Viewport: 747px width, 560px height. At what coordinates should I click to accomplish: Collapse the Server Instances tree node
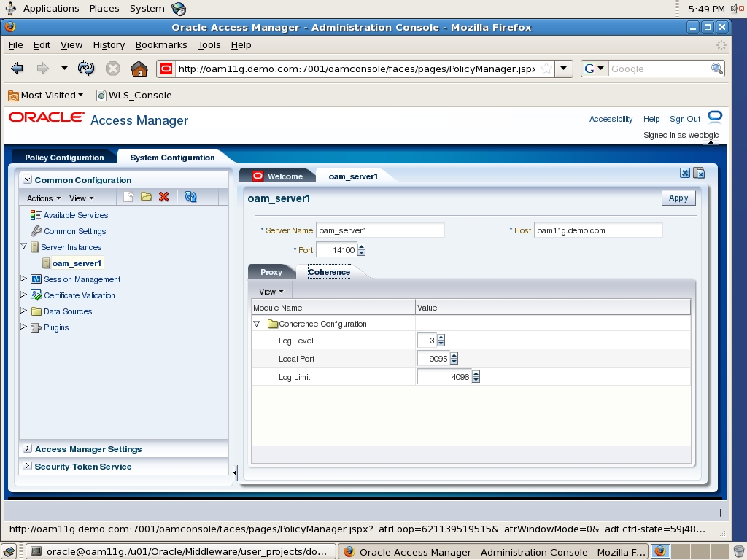(24, 246)
